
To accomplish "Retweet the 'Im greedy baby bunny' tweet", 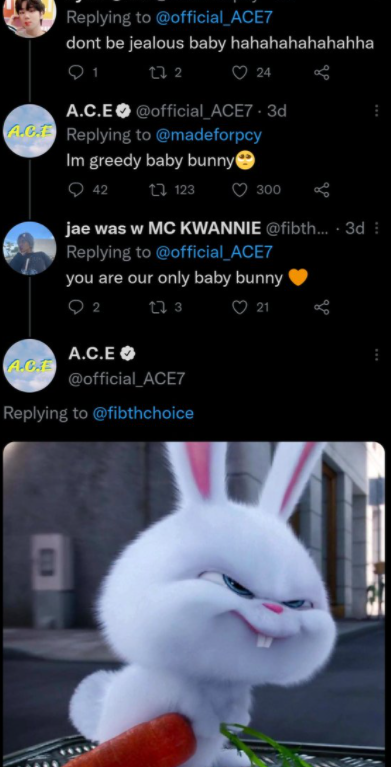I will coord(157,190).
